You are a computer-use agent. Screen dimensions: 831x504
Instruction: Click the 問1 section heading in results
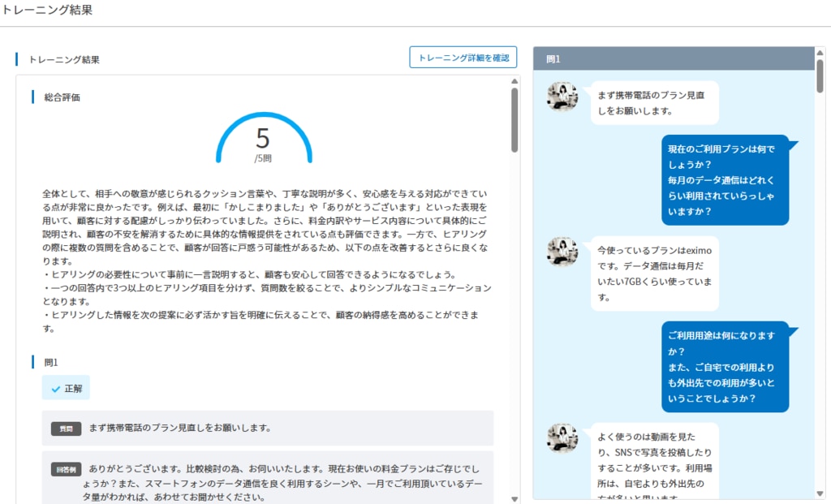click(x=51, y=363)
